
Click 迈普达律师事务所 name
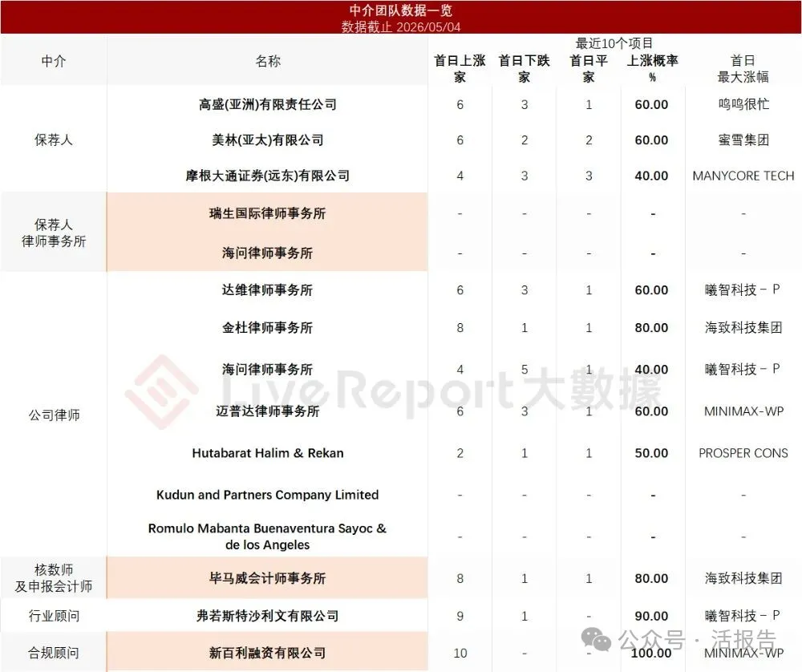(268, 411)
